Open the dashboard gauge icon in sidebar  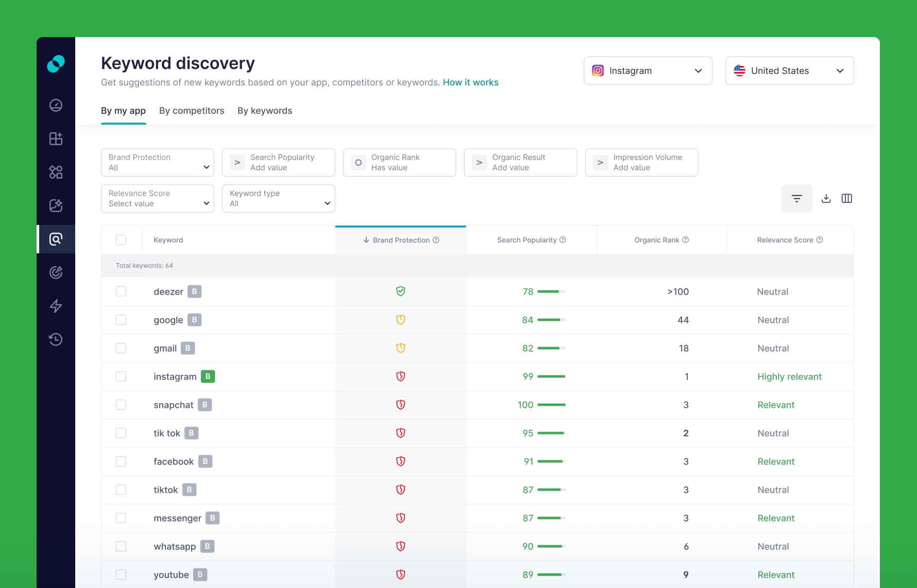pos(56,105)
